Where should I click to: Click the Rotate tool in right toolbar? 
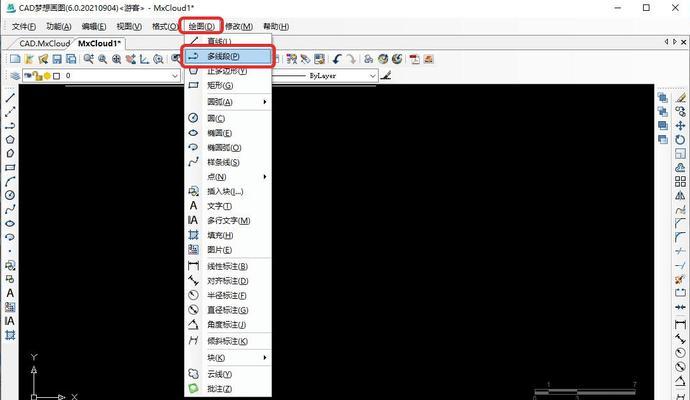pos(680,139)
